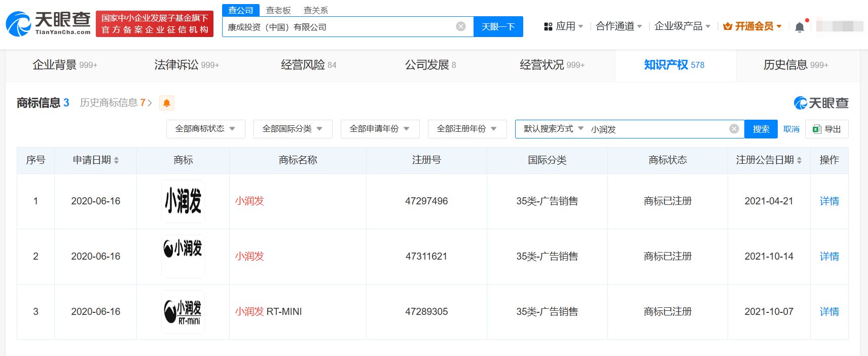Sort by 申请日期 column arrows
The image size is (868, 356).
pos(117,160)
